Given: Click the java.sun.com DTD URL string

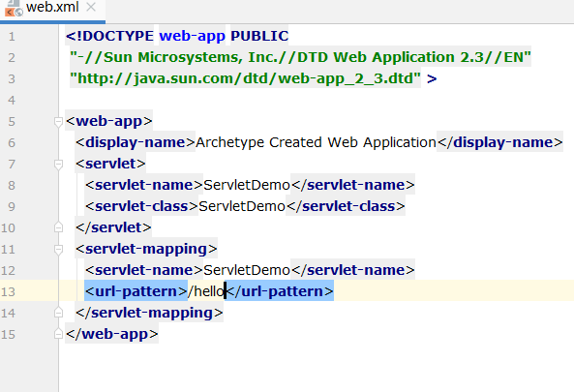Looking at the screenshot, I should coord(245,78).
